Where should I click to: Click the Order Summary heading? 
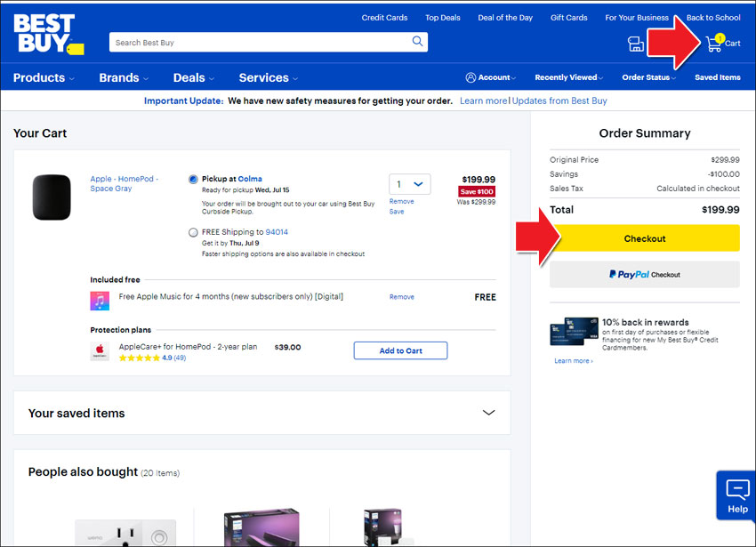[x=645, y=133]
